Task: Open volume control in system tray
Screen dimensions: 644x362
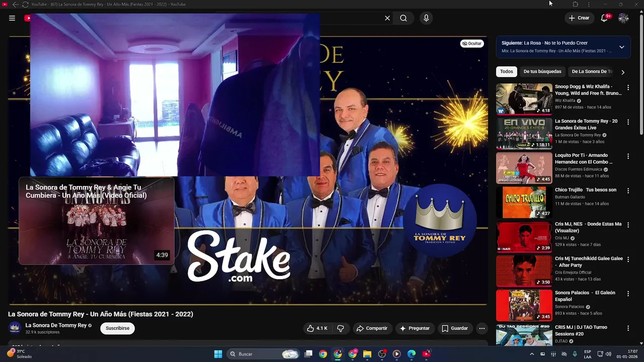Action: click(609, 354)
